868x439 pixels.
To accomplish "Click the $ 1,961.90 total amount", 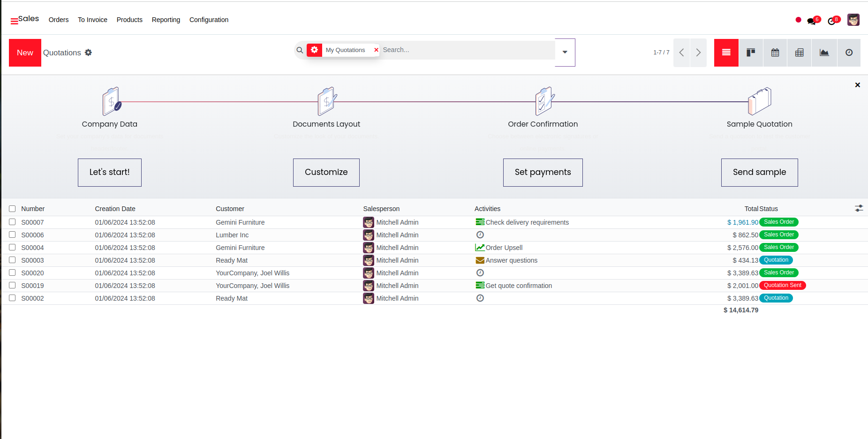I will click(743, 222).
